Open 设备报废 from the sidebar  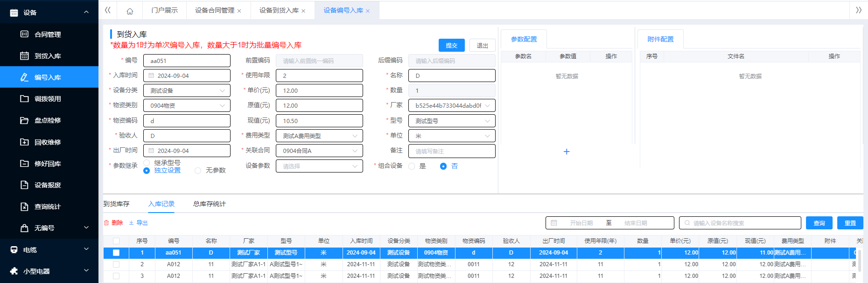tap(48, 185)
